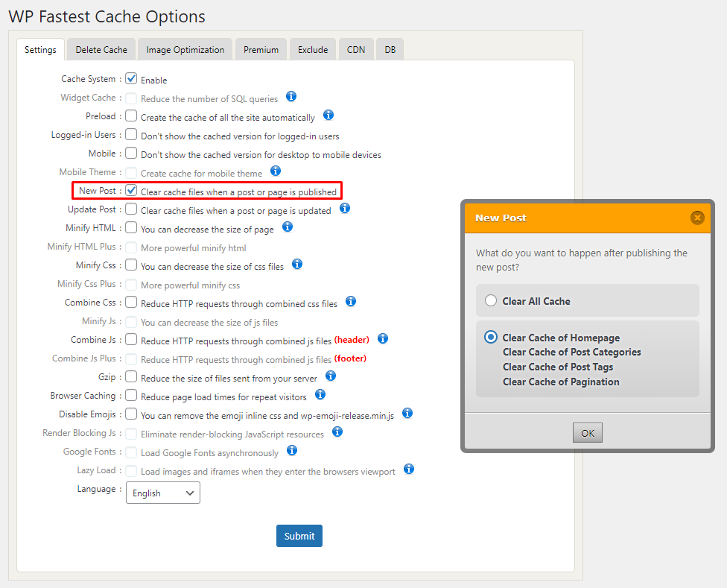Screen dimensions: 727x588
Task: Click the Browser Caching info icon
Action: pos(320,394)
